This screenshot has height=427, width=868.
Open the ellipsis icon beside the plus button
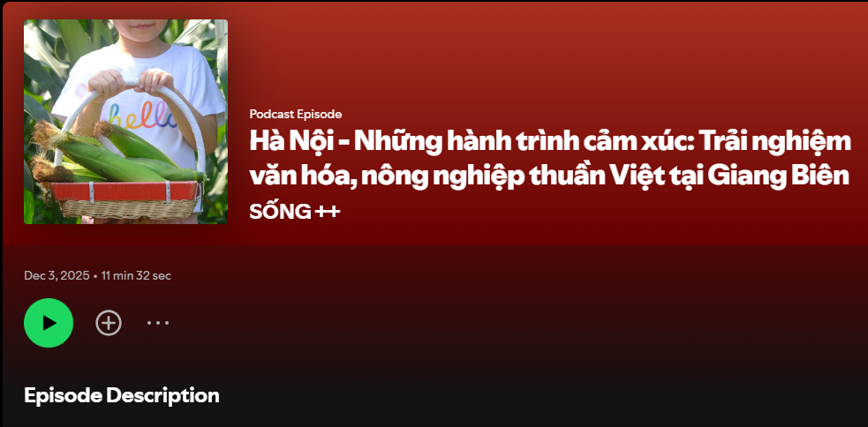158,323
